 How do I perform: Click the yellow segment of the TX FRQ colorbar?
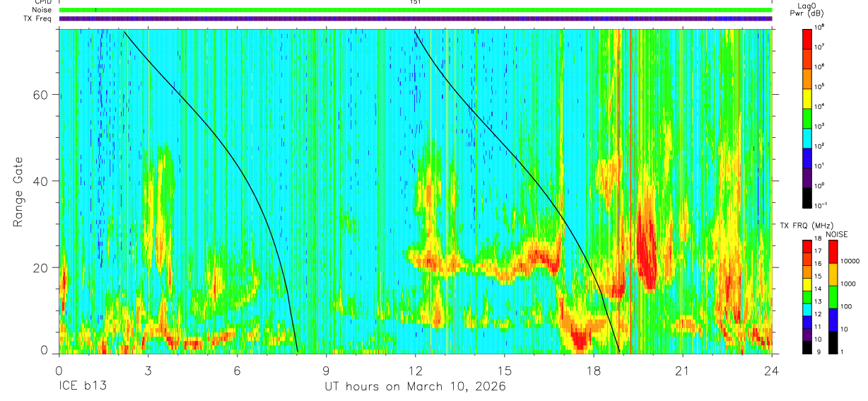click(807, 284)
